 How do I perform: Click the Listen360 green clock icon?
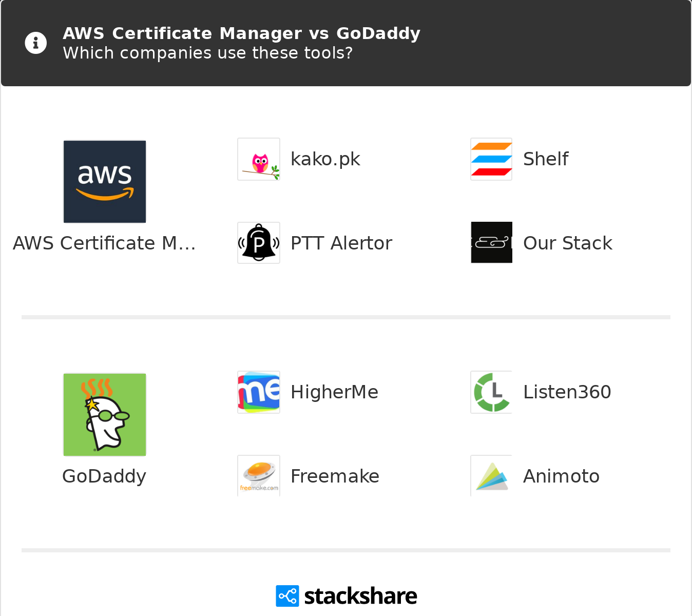tap(491, 392)
